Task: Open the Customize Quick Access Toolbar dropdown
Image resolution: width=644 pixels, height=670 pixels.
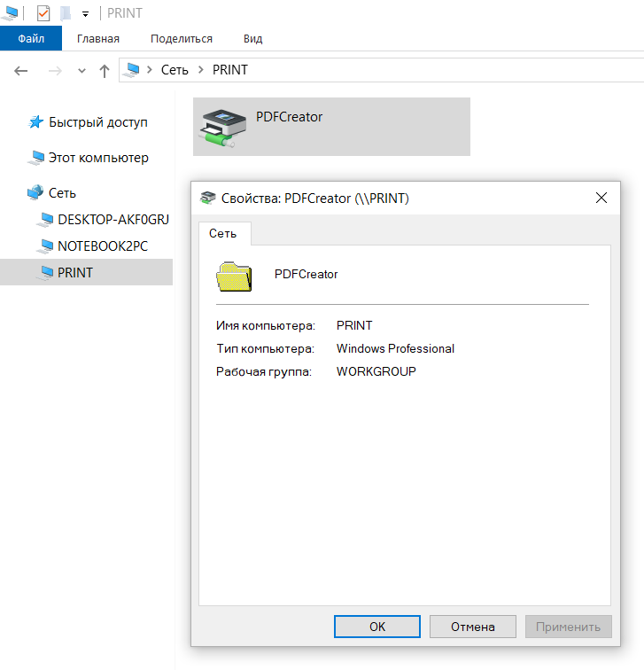Action: 85,14
